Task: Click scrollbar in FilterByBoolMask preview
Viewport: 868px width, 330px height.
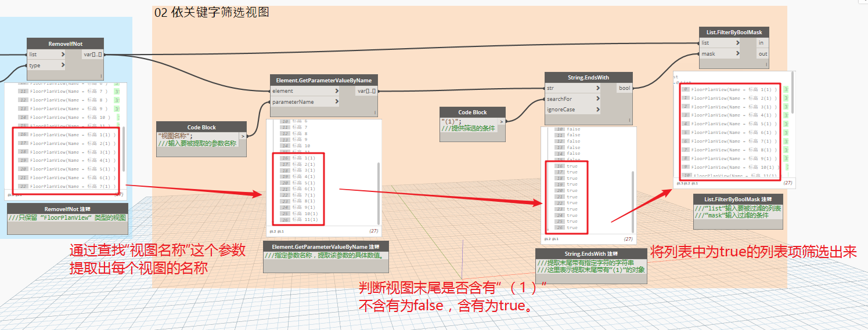Action: tap(792, 93)
